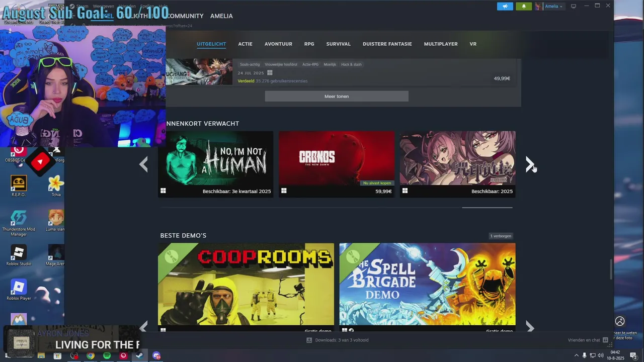Select the VR tab
Screen dimensions: 644x362
[x=473, y=44]
